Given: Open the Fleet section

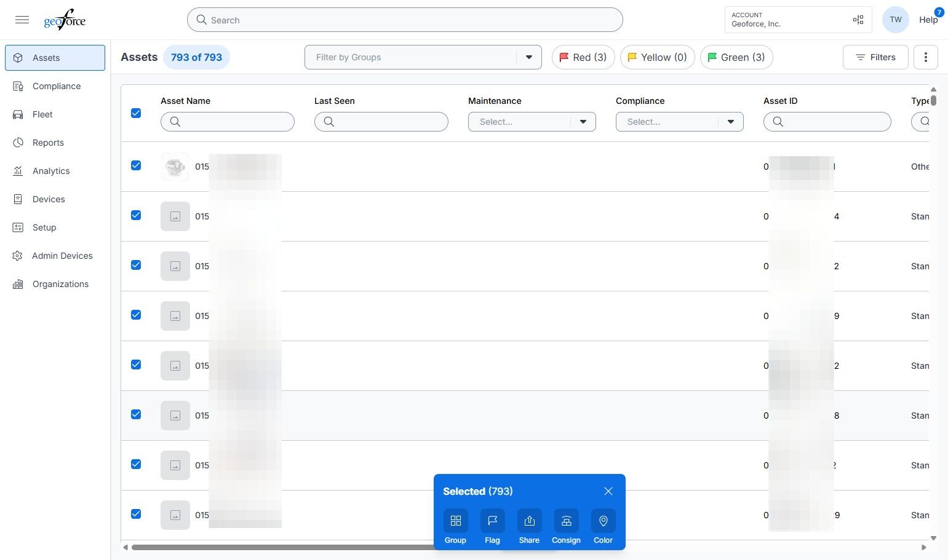Looking at the screenshot, I should (55, 114).
